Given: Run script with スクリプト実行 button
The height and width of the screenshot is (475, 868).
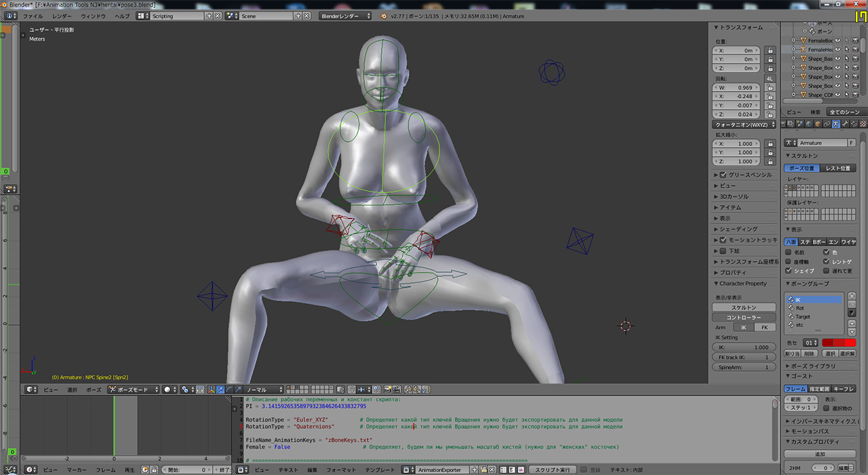Looking at the screenshot, I should coord(551,470).
